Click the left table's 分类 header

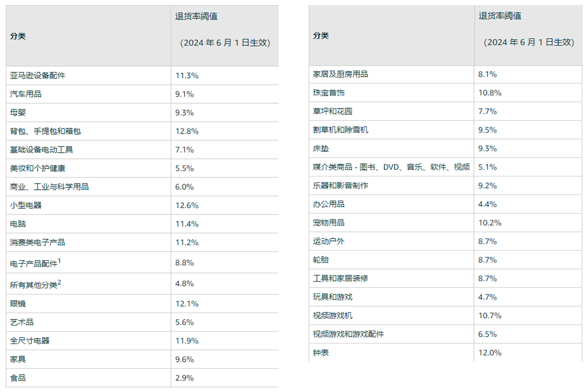pos(18,37)
